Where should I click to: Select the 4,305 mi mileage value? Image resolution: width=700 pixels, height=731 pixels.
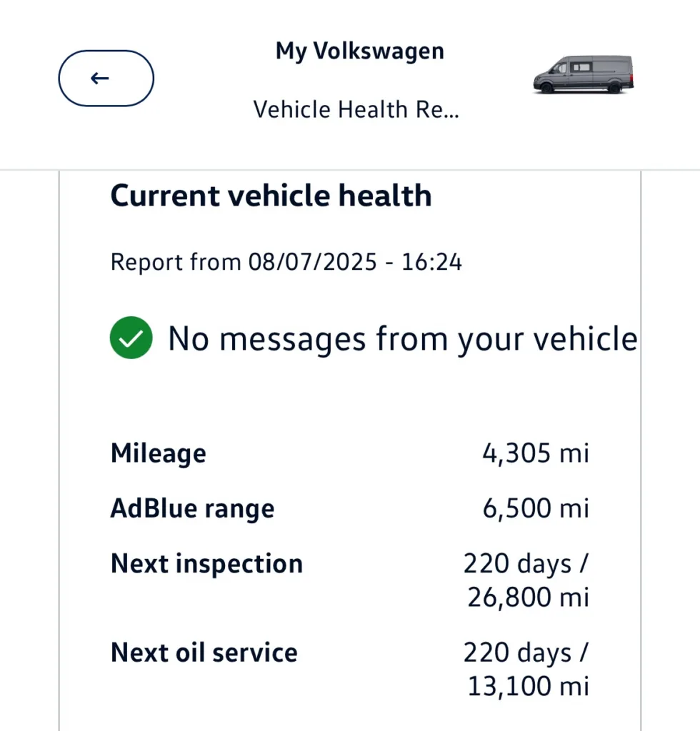[536, 453]
